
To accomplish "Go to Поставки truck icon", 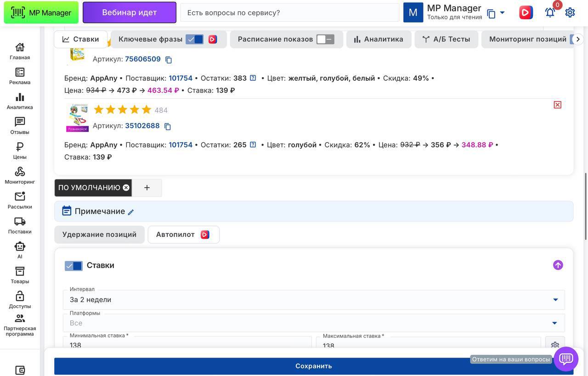I will coord(20,225).
